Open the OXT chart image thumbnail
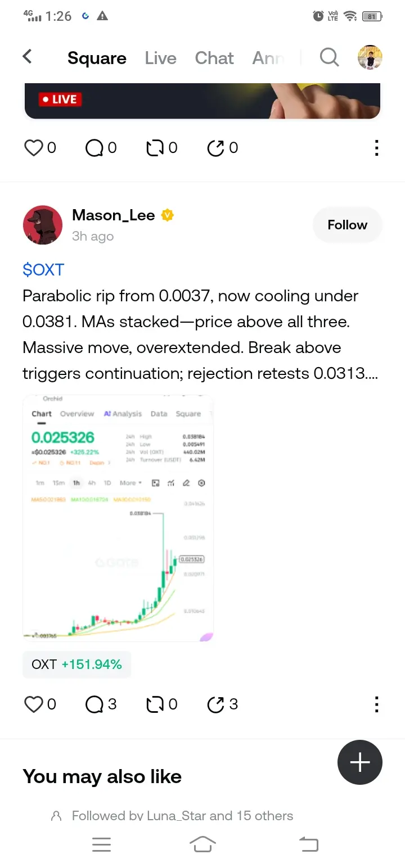405x868 pixels. point(118,518)
